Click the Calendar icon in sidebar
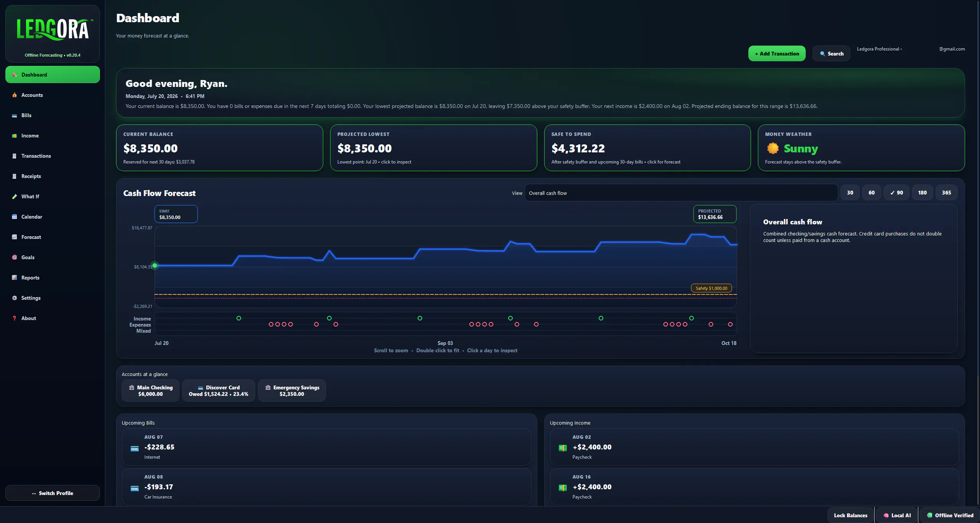 [15, 217]
